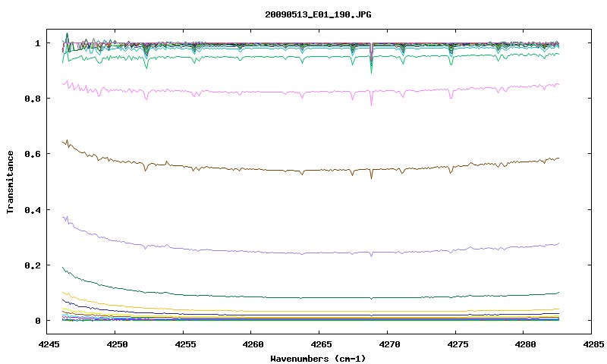This screenshot has width=607, height=364.
Task: Click the x-axis tick label 4245
Action: 49,344
